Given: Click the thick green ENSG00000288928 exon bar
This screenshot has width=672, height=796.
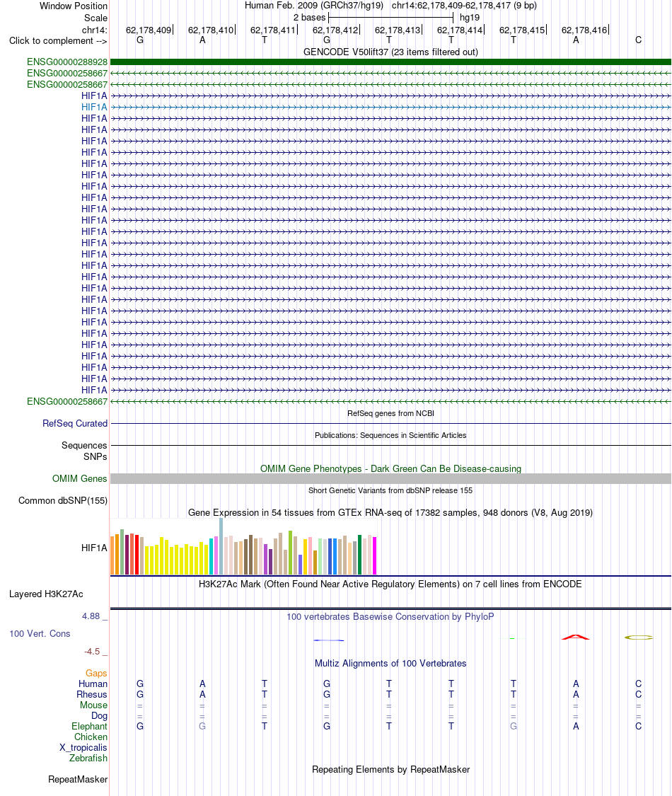Looking at the screenshot, I should click(x=390, y=62).
